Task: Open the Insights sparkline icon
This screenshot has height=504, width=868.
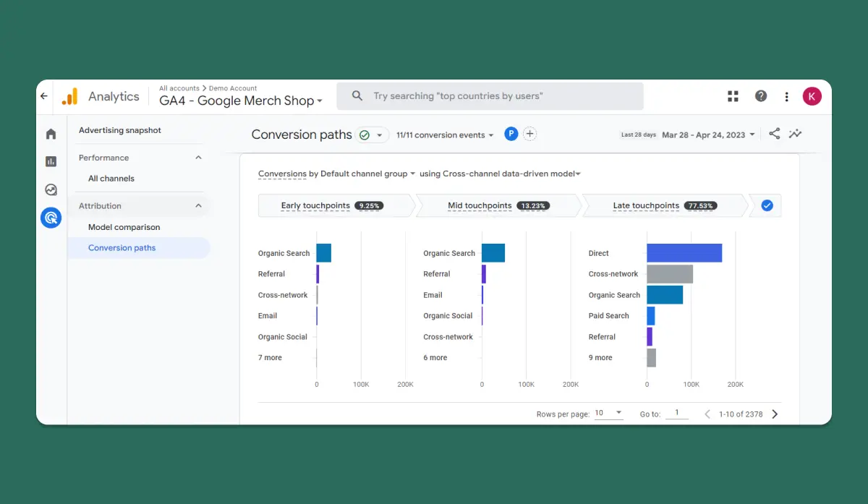Action: point(796,134)
